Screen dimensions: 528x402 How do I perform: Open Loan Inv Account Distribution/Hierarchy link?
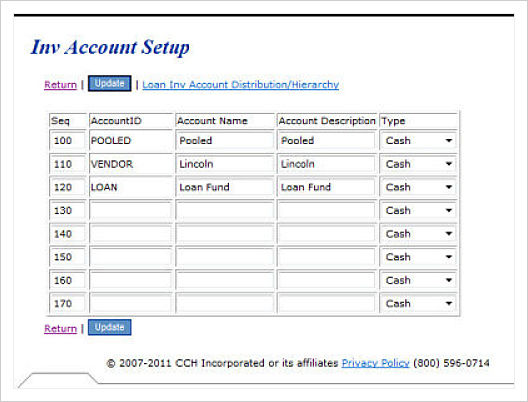tap(240, 85)
